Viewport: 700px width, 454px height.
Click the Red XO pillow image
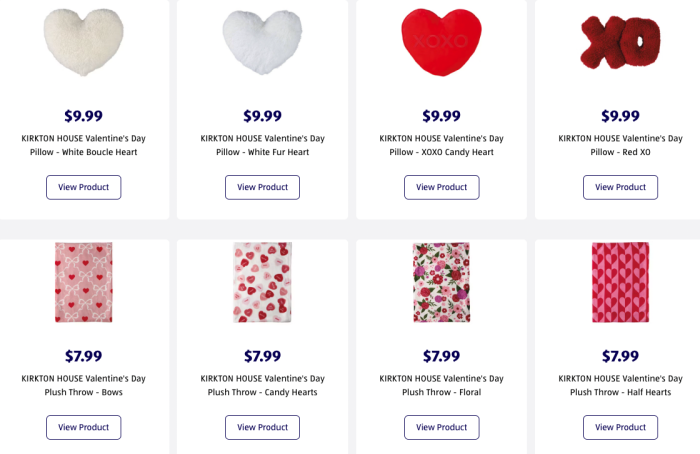(x=620, y=41)
